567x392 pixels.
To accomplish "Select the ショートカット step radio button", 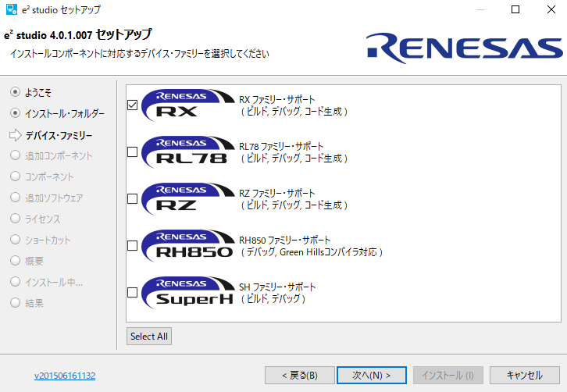I will 15,240.
